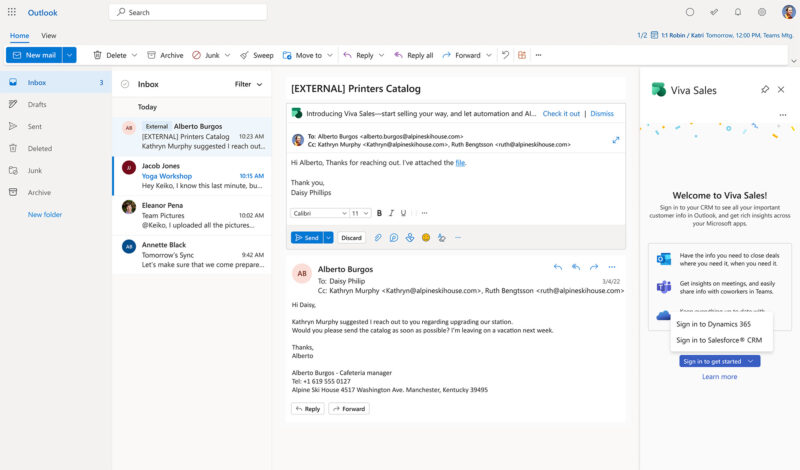Screen dimensions: 800x470
Task: Toggle bold formatting in reply
Action: (x=379, y=213)
